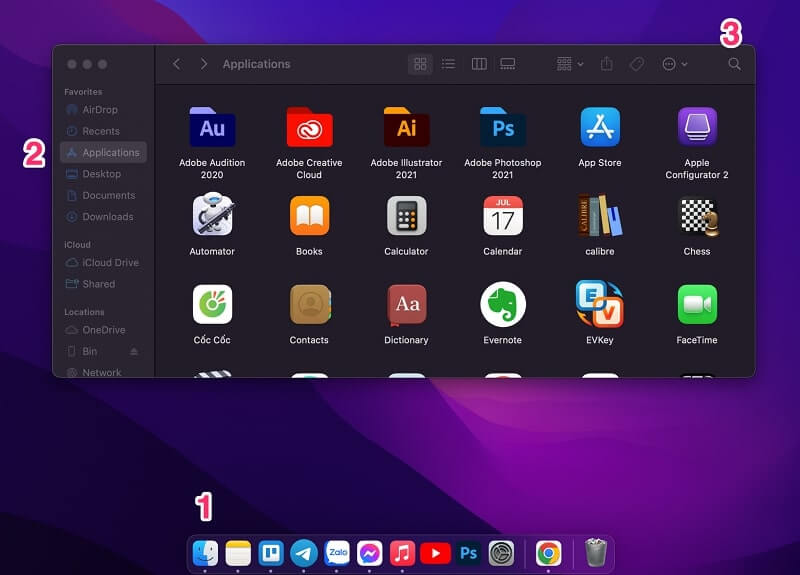This screenshot has height=575, width=800.
Task: Launch the Calculator app
Action: click(406, 216)
